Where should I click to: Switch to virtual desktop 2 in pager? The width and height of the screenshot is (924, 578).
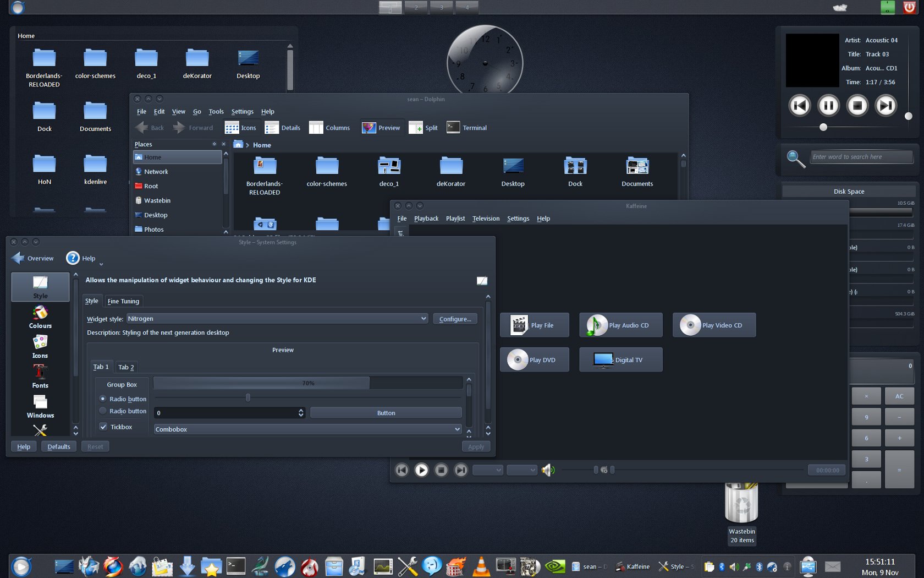pyautogui.click(x=416, y=7)
